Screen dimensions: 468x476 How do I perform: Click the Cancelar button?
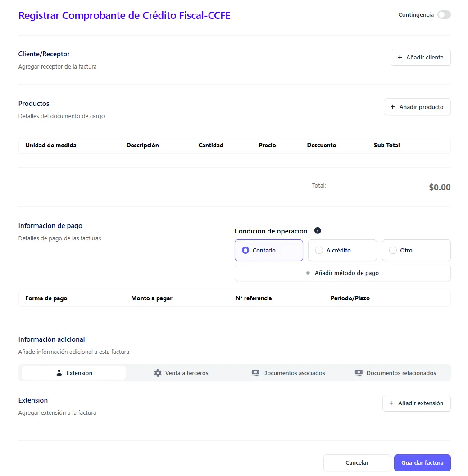[x=357, y=462]
